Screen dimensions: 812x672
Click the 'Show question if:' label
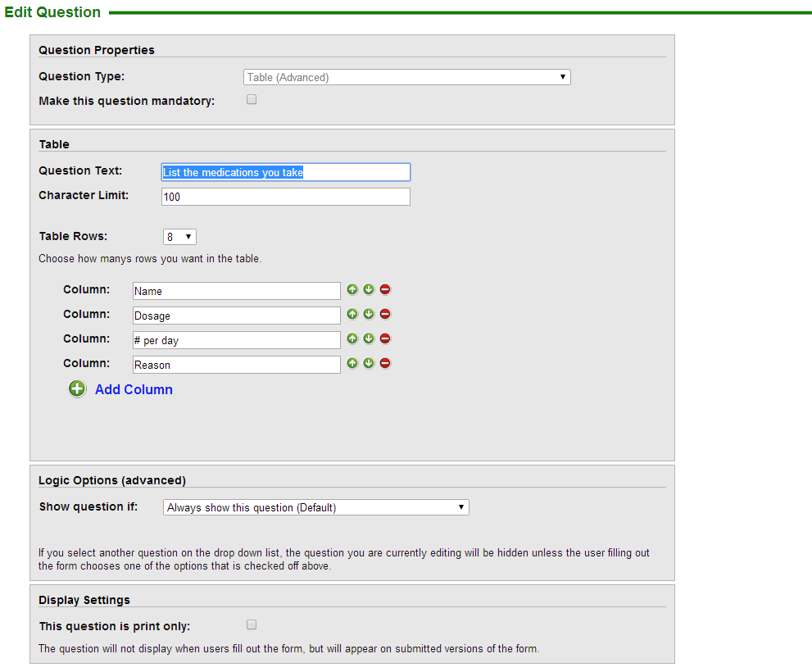[88, 506]
